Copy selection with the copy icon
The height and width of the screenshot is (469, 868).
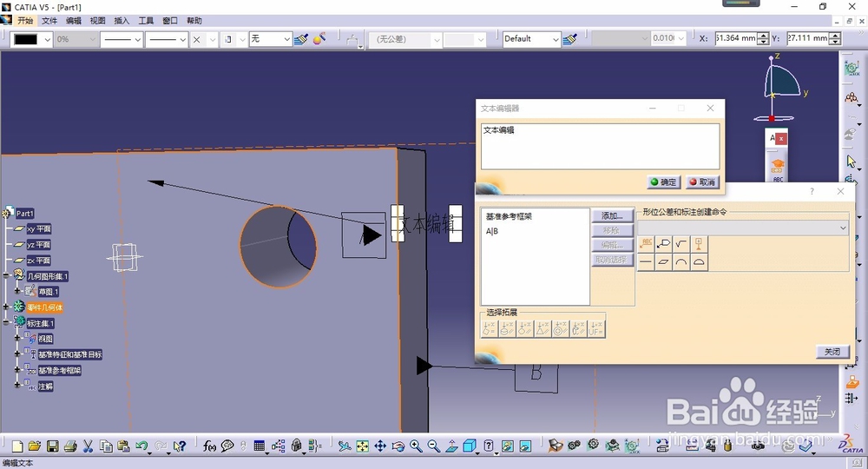pyautogui.click(x=106, y=446)
